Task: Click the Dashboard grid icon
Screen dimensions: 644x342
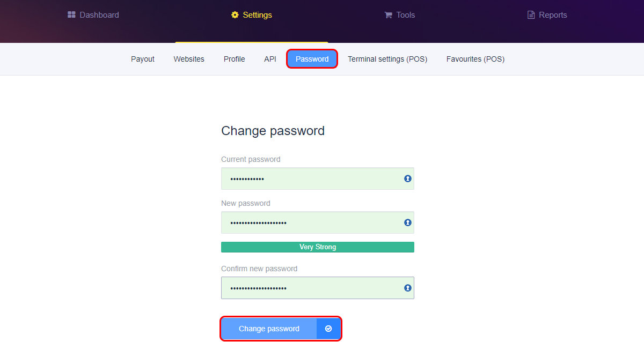Action: coord(71,14)
